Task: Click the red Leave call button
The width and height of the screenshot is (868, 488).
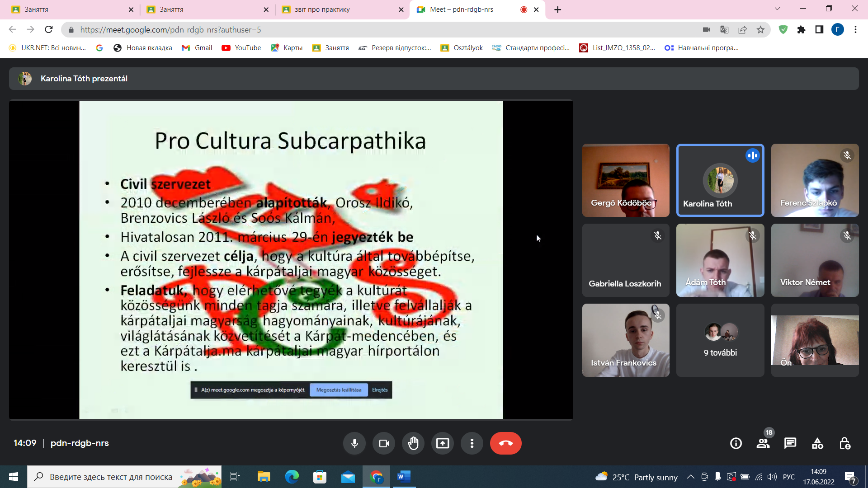Action: [x=505, y=443]
